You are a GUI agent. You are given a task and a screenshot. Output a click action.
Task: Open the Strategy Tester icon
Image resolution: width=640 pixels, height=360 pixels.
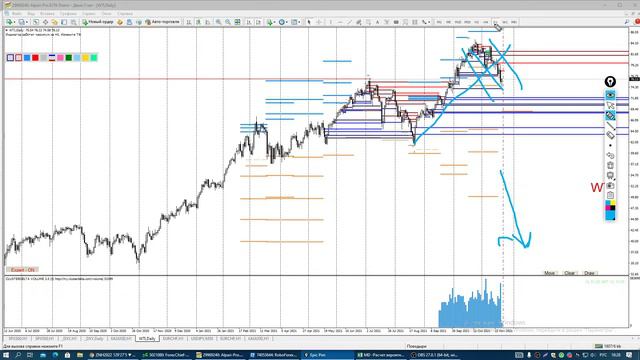[x=73, y=22]
